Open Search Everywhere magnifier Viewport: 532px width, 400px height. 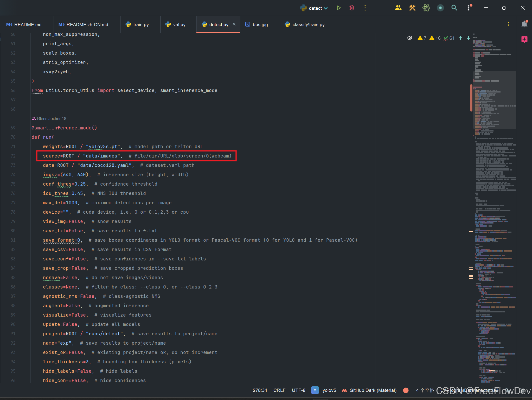tap(454, 8)
